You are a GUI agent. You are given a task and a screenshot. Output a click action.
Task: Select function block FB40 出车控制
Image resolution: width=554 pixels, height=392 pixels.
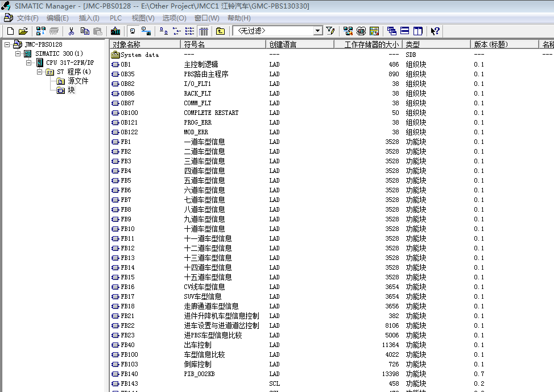pyautogui.click(x=123, y=345)
